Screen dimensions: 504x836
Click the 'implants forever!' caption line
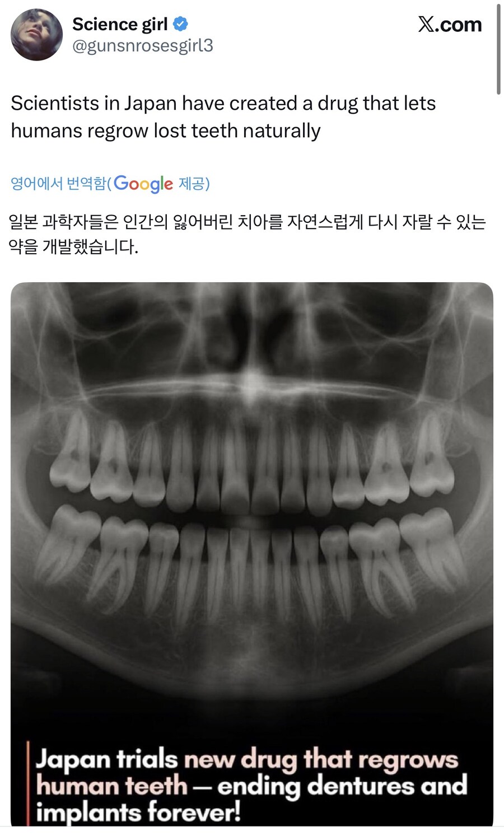coord(138,812)
